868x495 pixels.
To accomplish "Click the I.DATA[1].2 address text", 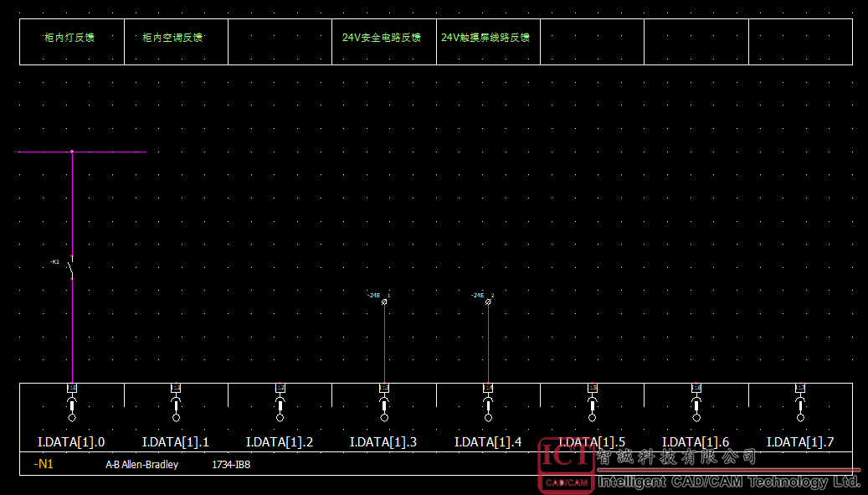I will pos(280,442).
